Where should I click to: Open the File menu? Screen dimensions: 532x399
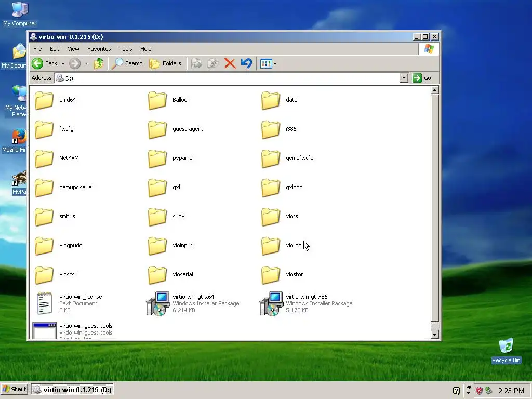37,49
